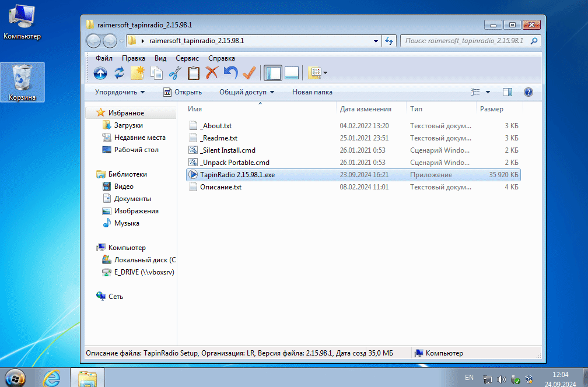The image size is (588, 387).
Task: Click the blue Undo arrow icon
Action: (230, 73)
